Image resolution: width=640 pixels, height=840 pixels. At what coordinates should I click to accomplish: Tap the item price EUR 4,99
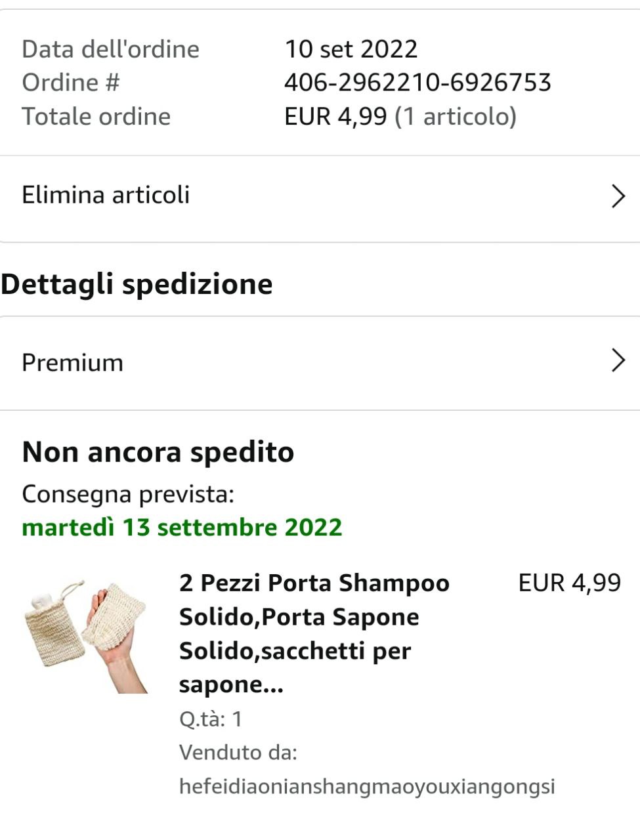coord(569,583)
